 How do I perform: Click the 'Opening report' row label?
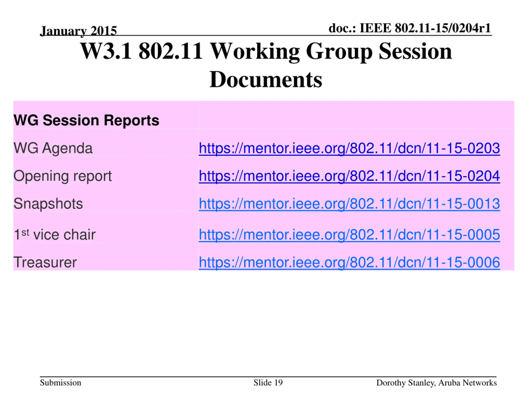tap(63, 176)
